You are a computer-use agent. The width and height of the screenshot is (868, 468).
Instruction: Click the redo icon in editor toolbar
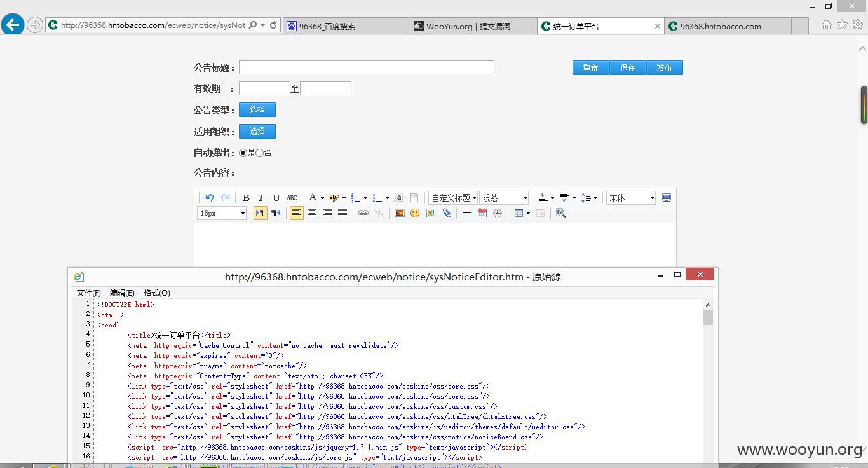(225, 198)
